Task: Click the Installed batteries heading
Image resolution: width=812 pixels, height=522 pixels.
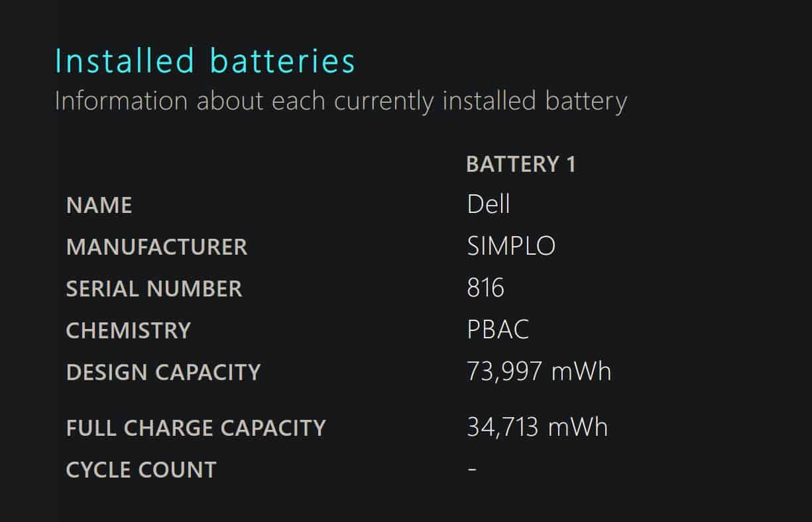Action: click(x=205, y=61)
